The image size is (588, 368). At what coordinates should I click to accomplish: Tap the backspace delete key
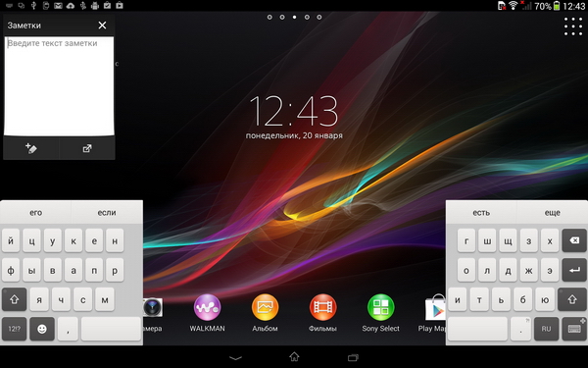(574, 240)
